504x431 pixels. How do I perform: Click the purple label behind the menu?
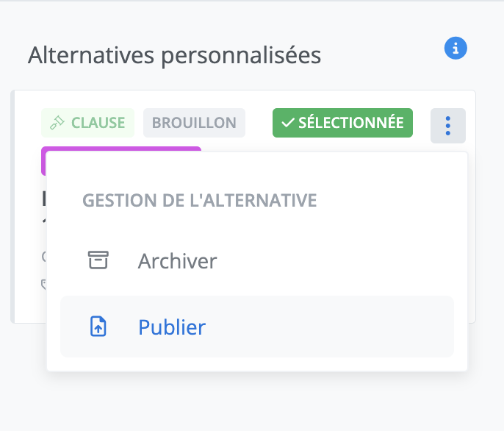[x=121, y=149]
